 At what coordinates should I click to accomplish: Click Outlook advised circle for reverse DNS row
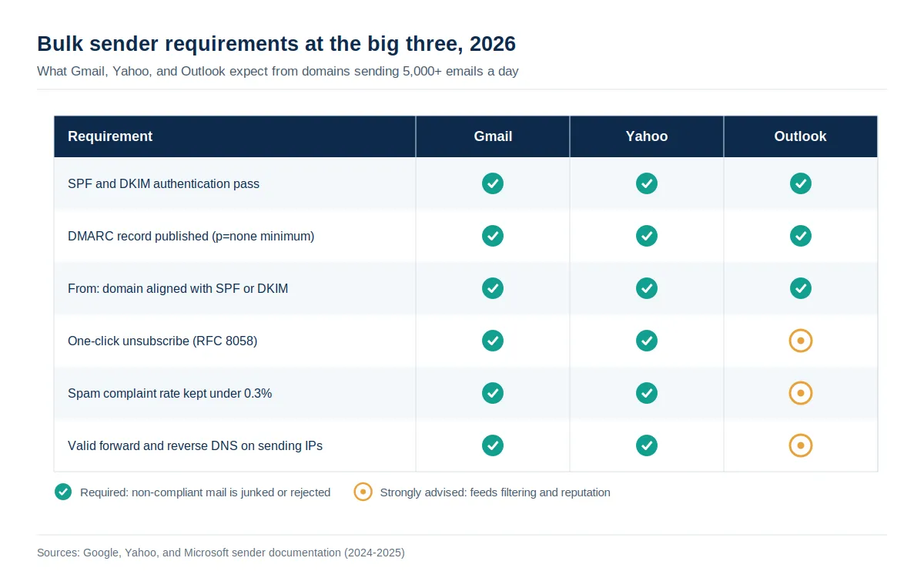click(x=801, y=445)
